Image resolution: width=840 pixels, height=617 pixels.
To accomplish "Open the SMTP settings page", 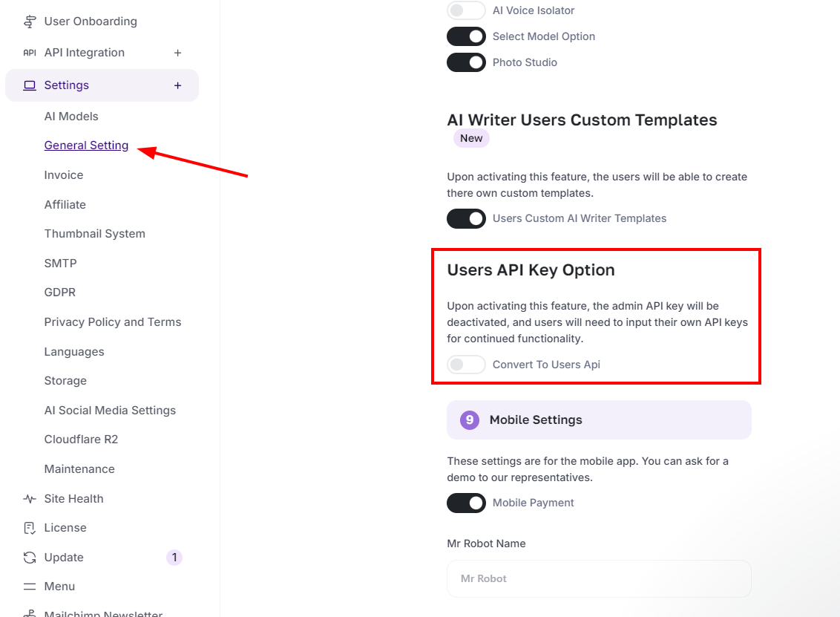I will pyautogui.click(x=61, y=264).
